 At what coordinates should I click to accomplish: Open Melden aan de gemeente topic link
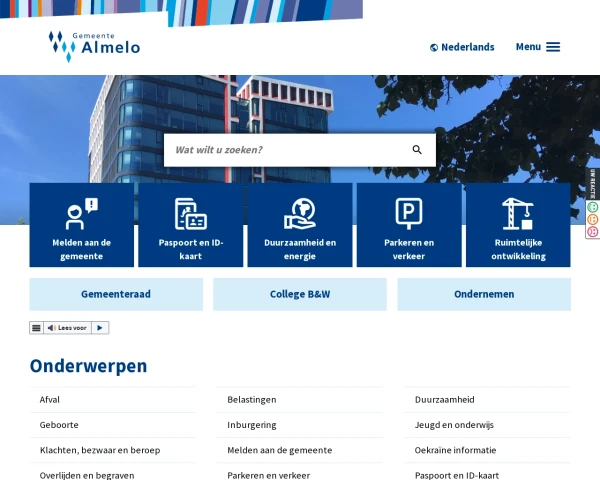(280, 450)
